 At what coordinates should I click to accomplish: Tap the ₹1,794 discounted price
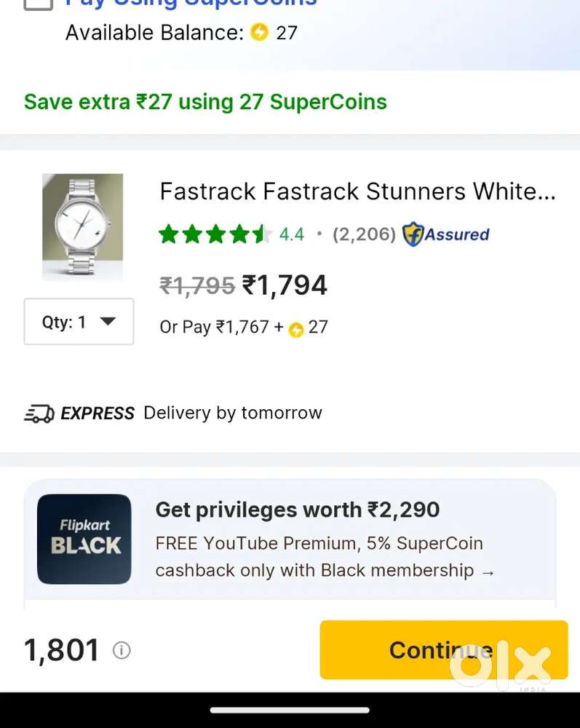tap(285, 285)
